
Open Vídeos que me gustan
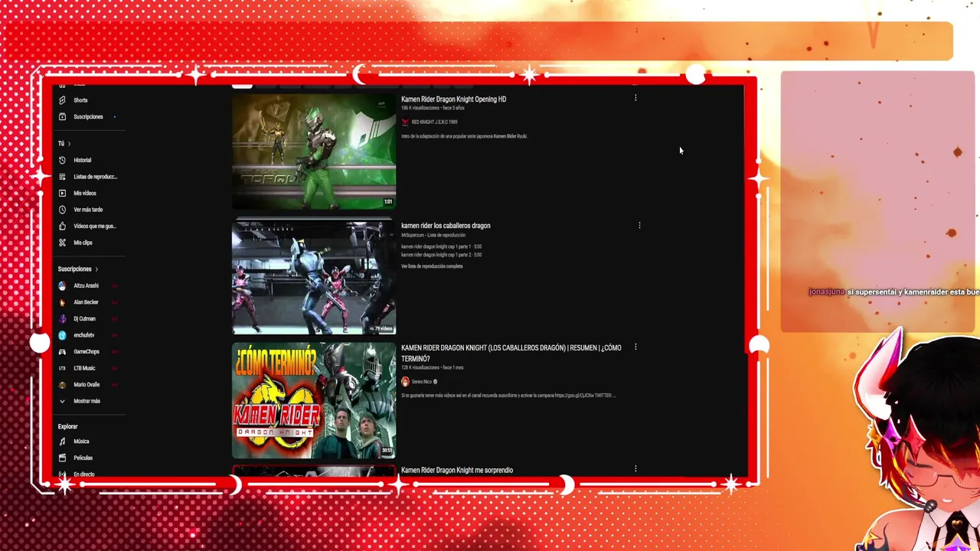click(x=88, y=226)
